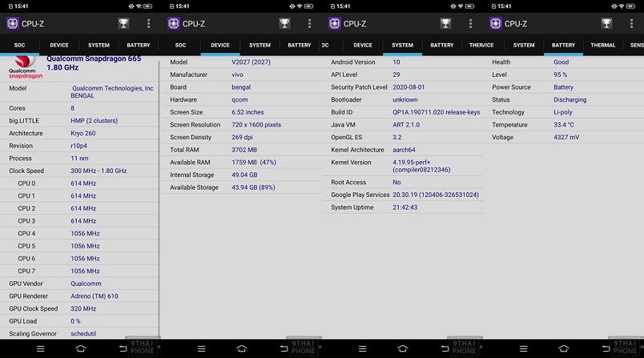Open the three-dot overflow menu on the DEVICE screen
Screen dimensions: 644x358
[x=309, y=23]
